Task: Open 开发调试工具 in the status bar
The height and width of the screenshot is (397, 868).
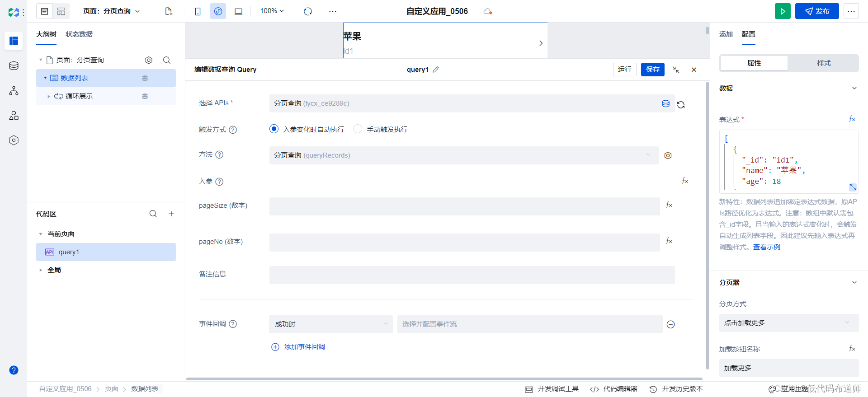Action: pos(552,389)
